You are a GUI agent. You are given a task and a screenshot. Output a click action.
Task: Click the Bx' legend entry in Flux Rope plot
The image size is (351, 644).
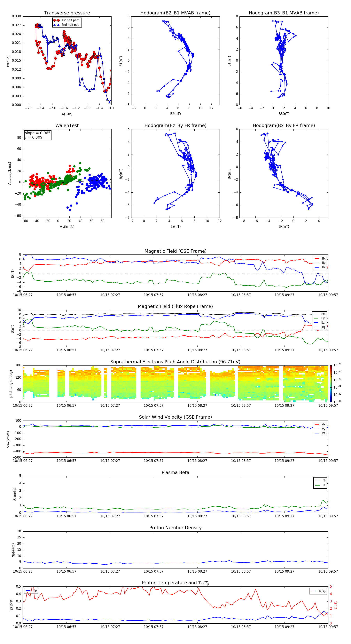coord(320,314)
